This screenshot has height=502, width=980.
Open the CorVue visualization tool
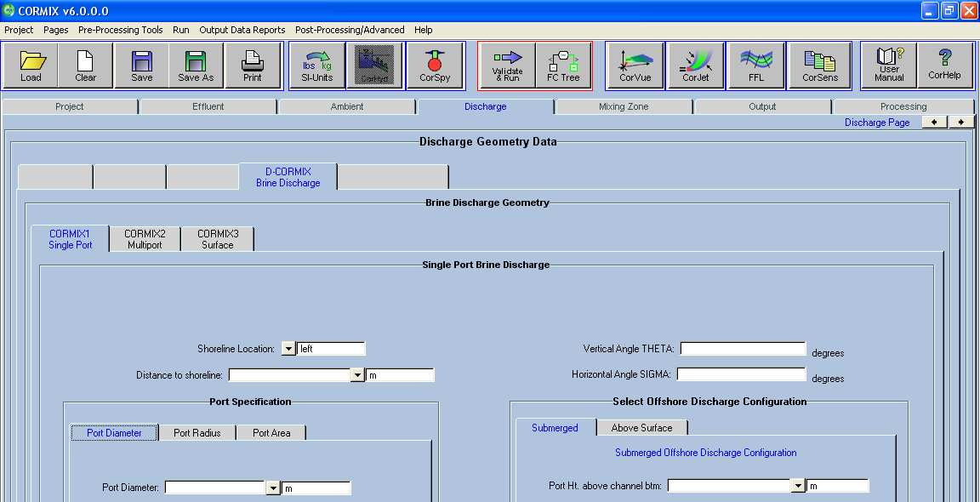pos(635,66)
